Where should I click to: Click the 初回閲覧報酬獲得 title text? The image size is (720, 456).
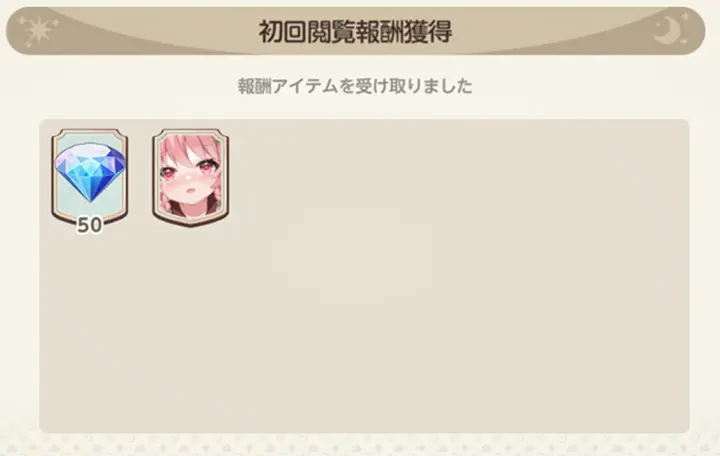coord(355,31)
